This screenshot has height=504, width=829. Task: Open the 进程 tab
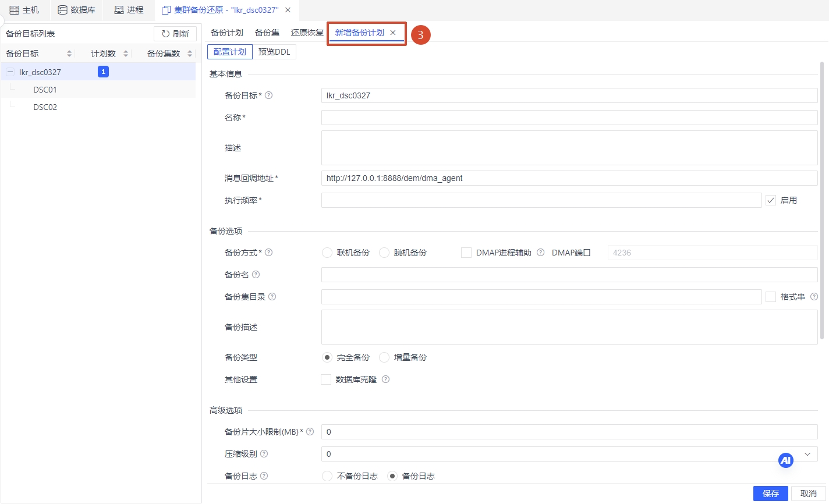pos(129,10)
